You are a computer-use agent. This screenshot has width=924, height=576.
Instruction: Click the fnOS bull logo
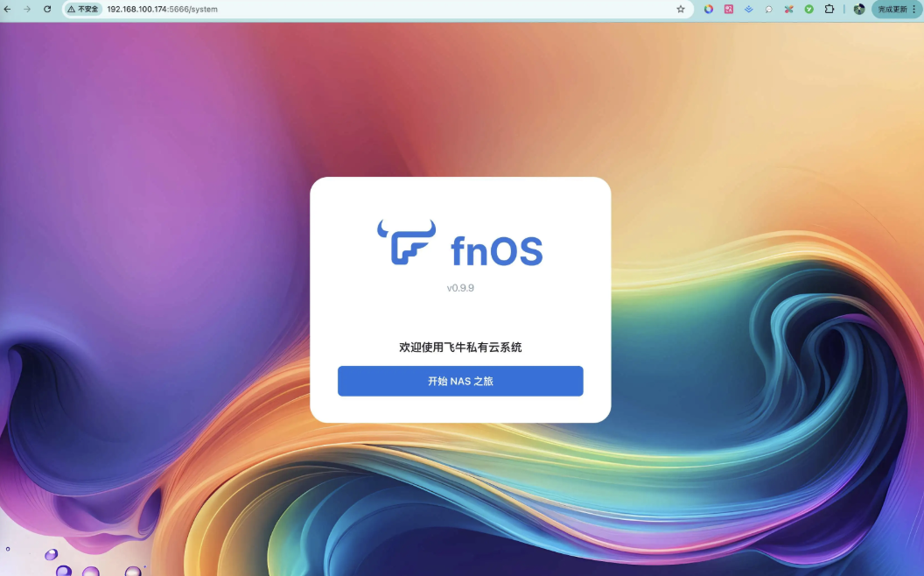tap(407, 242)
